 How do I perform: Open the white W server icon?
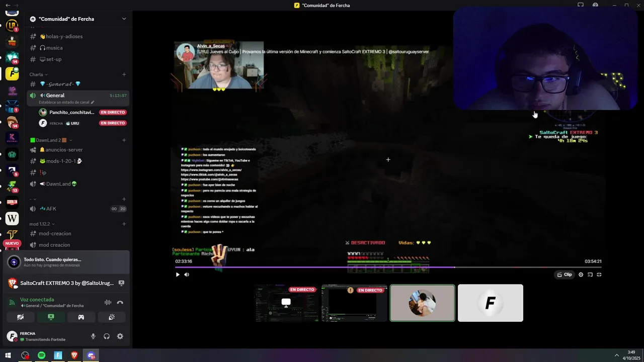(x=12, y=219)
